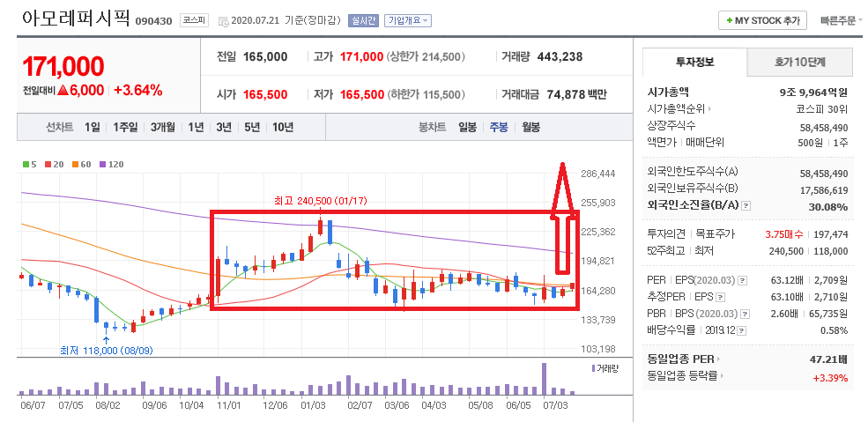This screenshot has height=422, width=868.
Task: Click the help icon beside 외국인소진율(B/A)
Action: click(746, 205)
